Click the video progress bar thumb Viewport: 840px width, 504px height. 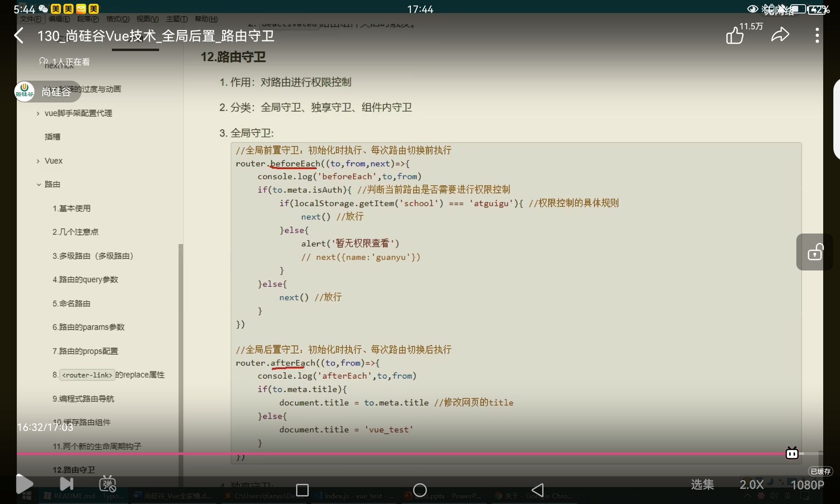[792, 454]
